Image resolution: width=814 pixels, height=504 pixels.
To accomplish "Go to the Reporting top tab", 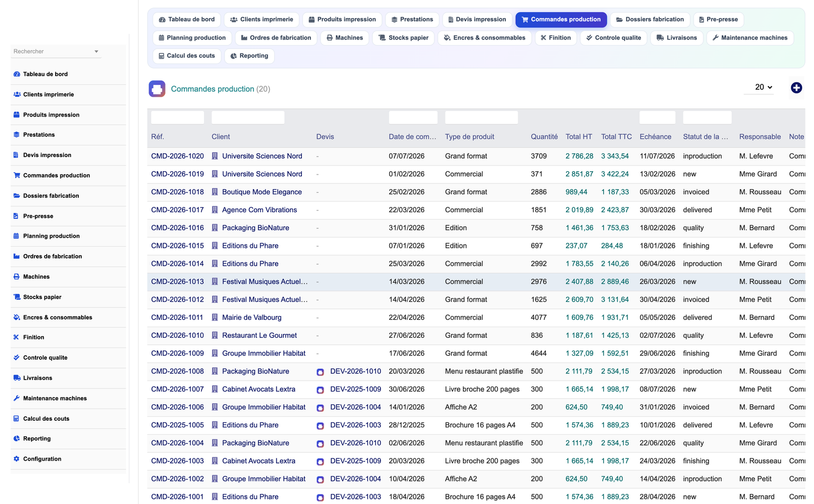I will [x=249, y=56].
